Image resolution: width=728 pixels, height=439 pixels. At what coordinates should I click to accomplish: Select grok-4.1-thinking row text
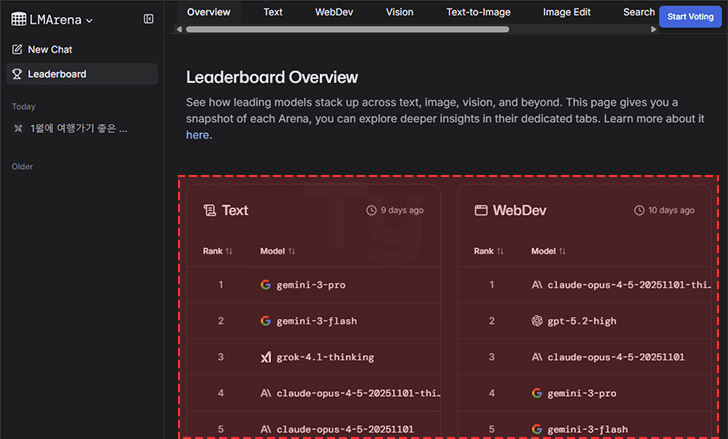pos(325,357)
